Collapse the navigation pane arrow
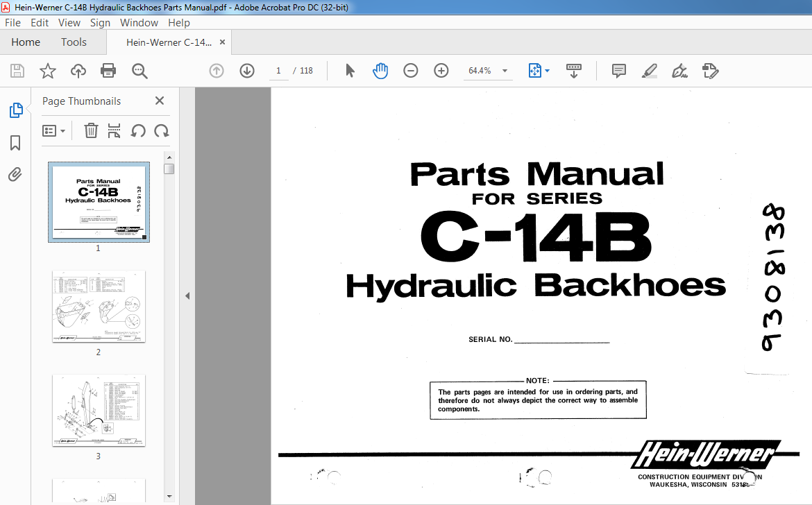 click(x=187, y=296)
